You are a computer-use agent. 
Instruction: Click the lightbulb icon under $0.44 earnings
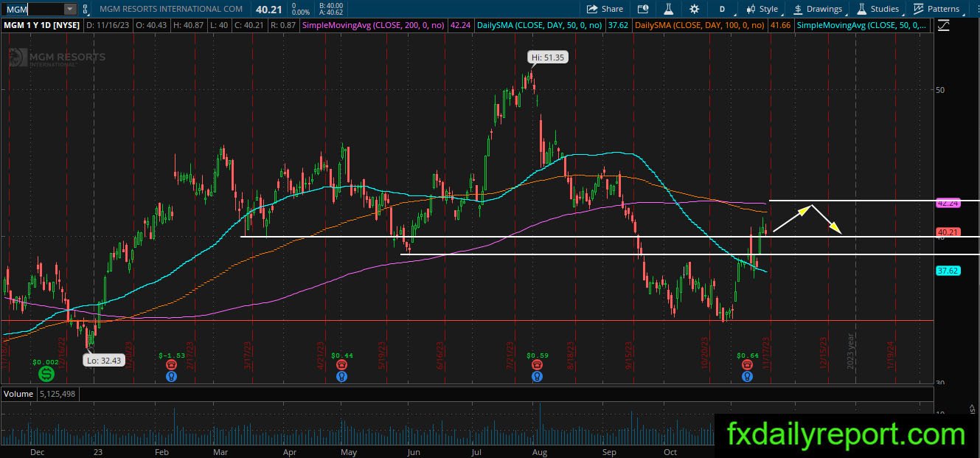[341, 376]
